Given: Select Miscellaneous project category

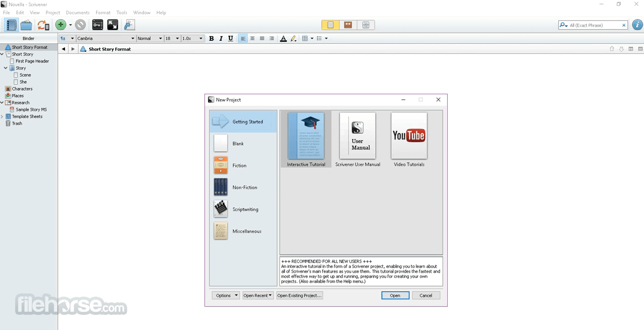Looking at the screenshot, I should (x=243, y=231).
